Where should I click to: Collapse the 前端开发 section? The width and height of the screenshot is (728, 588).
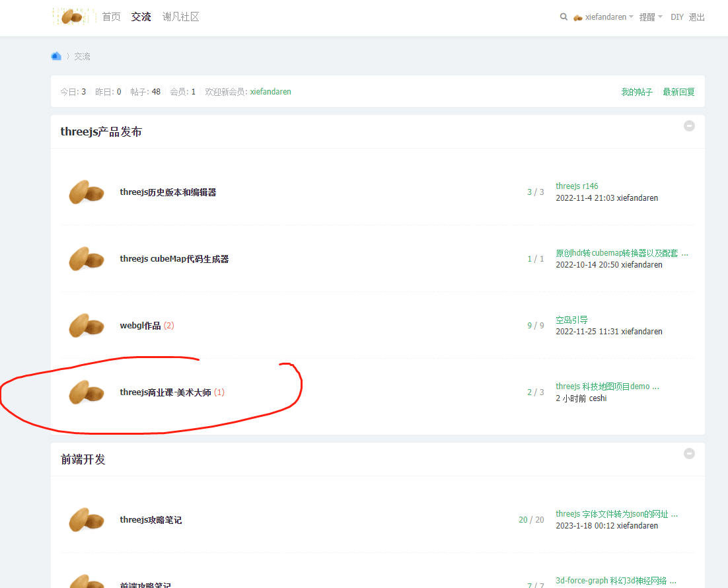point(689,453)
